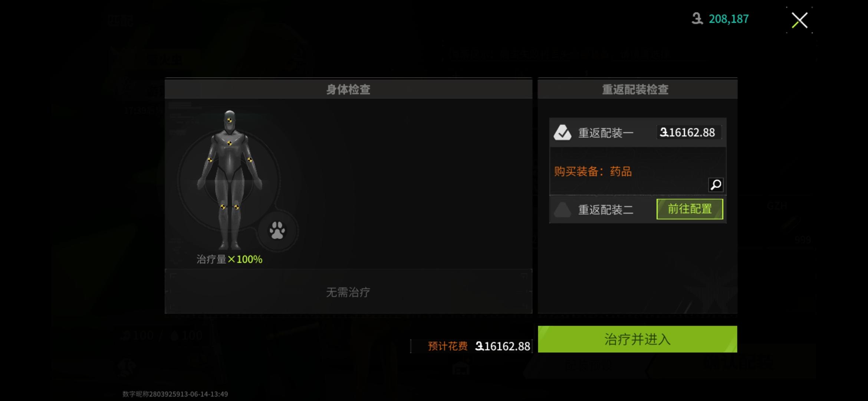Viewport: 868px width, 401px height.
Task: Click the head marker on body figure
Action: (230, 120)
